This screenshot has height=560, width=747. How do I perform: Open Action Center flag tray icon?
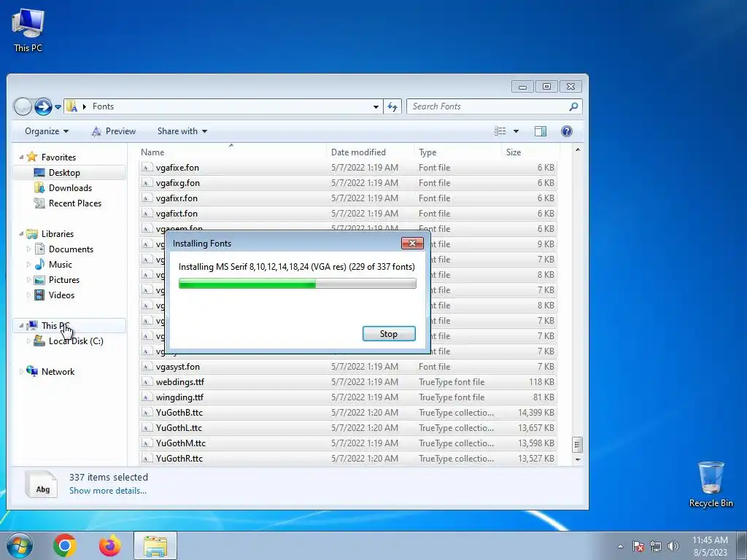(638, 546)
